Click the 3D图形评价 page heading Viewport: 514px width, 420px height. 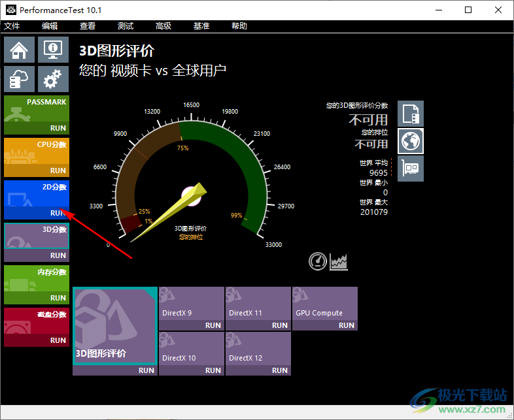click(116, 51)
